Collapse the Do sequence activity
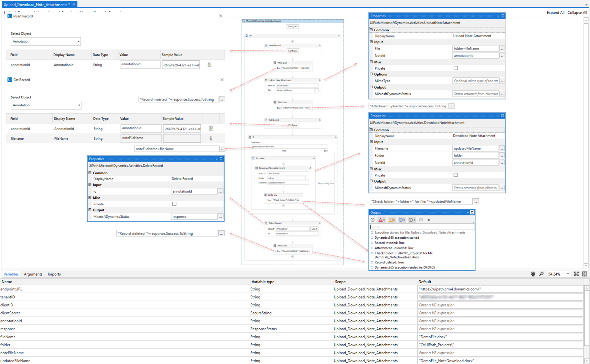The image size is (590, 364). [339, 36]
